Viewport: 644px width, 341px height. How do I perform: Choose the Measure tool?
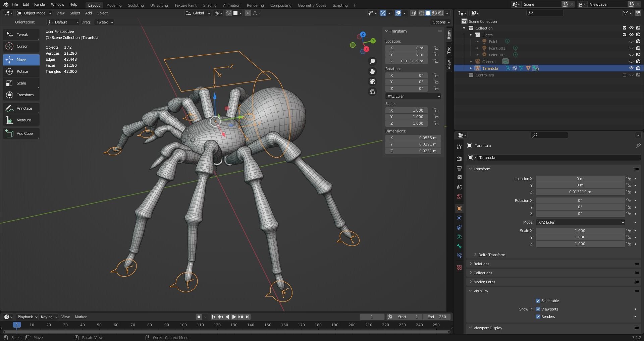click(x=21, y=120)
